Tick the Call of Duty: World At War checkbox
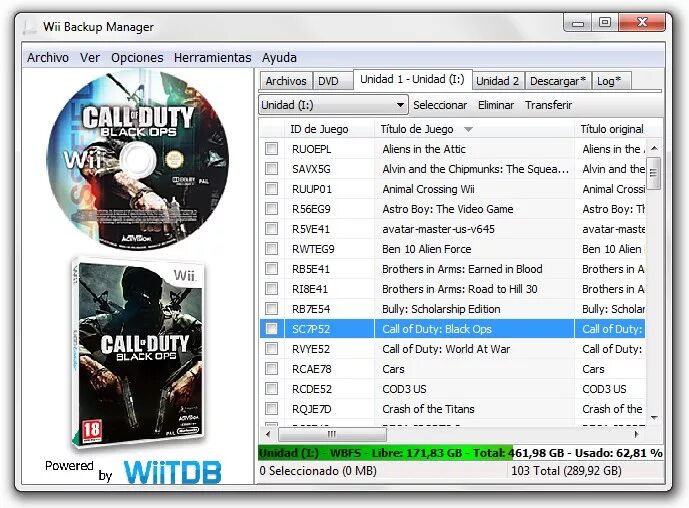The height and width of the screenshot is (508, 689). click(272, 348)
